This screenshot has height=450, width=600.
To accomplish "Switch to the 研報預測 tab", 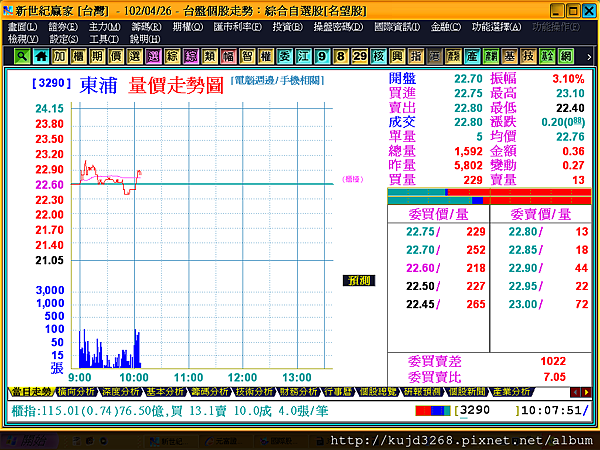I will [422, 392].
